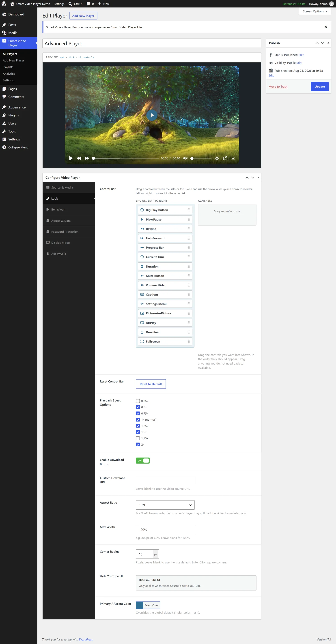The height and width of the screenshot is (644, 336).
Task: Open the Behaviour settings tab
Action: 69,210
